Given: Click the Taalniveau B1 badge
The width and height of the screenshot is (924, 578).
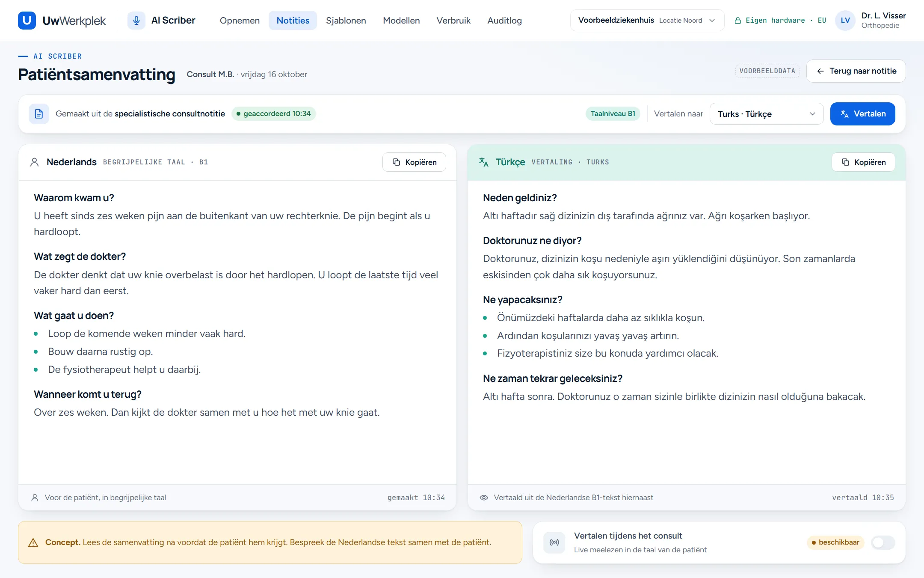Looking at the screenshot, I should 613,113.
